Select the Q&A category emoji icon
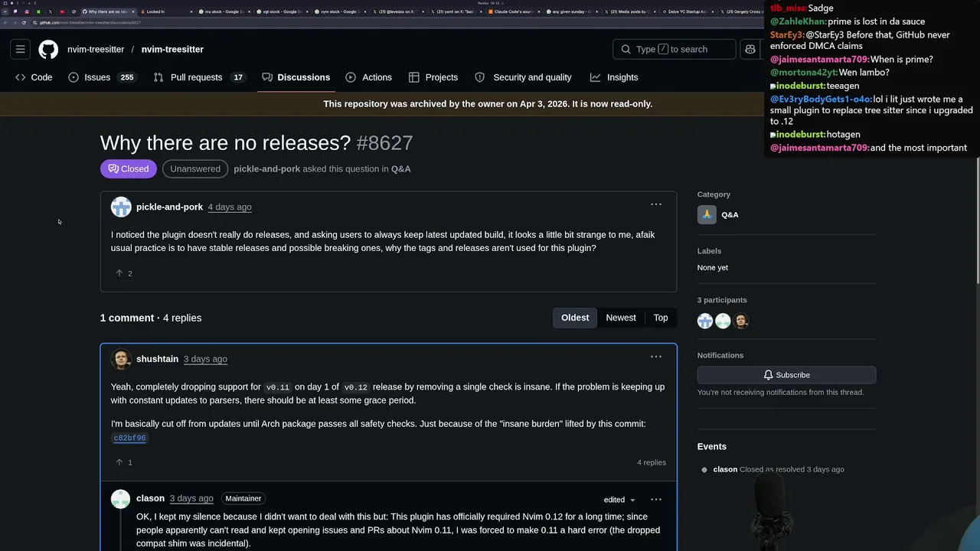 [x=707, y=214]
